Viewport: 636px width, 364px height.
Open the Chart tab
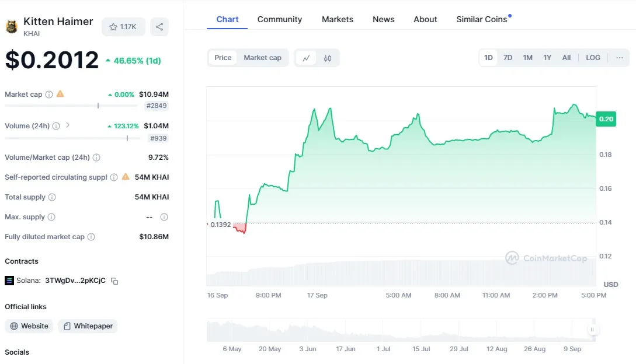point(227,19)
